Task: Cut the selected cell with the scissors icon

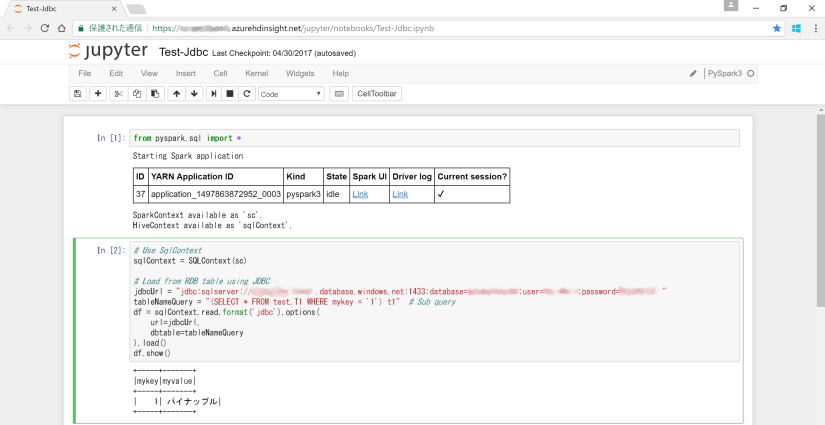Action: 119,94
